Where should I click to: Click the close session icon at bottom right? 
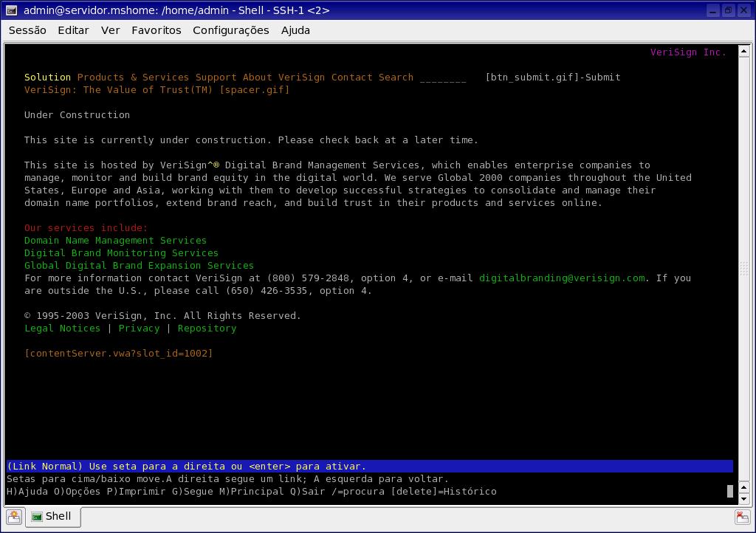click(x=743, y=517)
